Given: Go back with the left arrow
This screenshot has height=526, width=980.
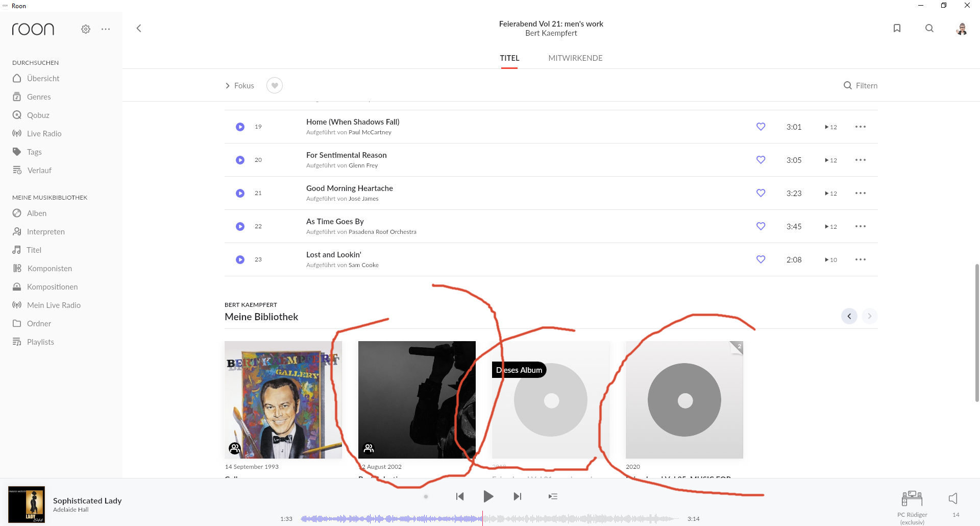Looking at the screenshot, I should (138, 28).
